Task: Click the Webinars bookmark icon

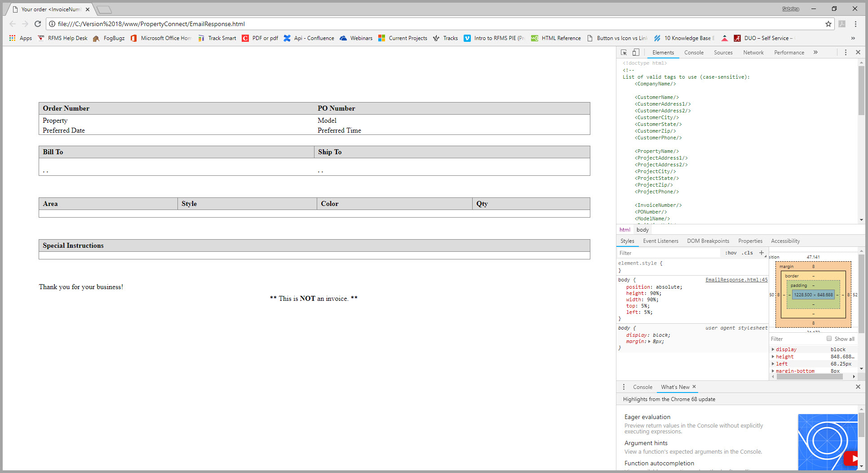Action: click(343, 38)
